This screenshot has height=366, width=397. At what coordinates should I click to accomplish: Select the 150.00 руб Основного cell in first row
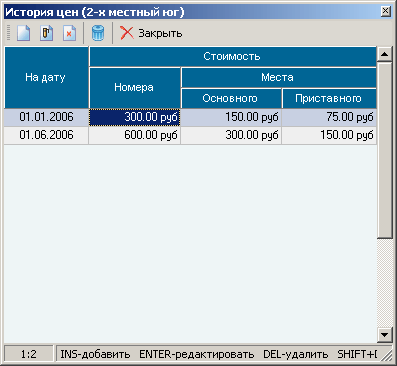(x=231, y=117)
